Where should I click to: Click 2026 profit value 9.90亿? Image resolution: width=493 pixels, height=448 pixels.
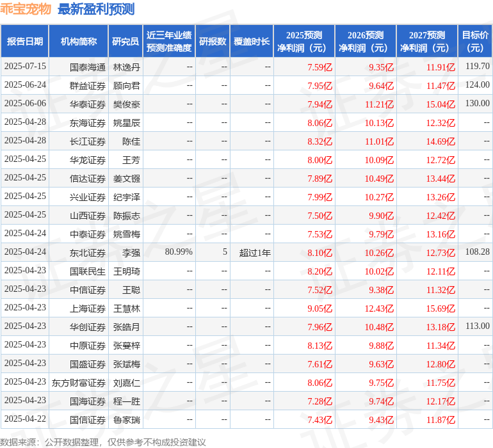click(381, 216)
